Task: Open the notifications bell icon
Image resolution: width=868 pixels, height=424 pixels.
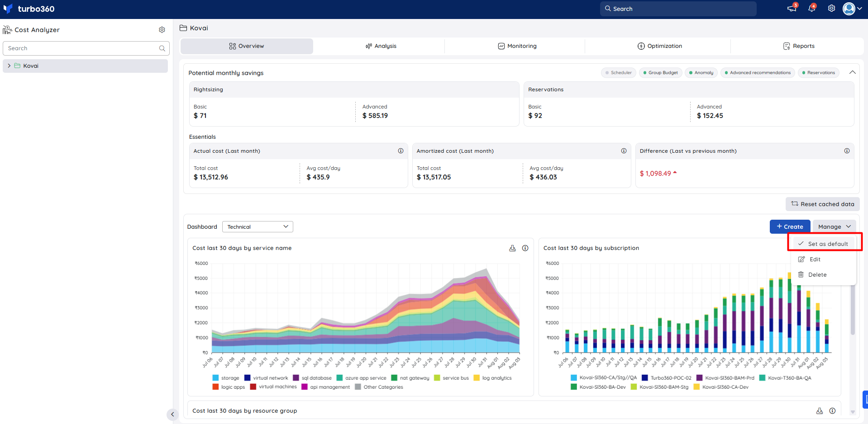Action: (x=811, y=9)
